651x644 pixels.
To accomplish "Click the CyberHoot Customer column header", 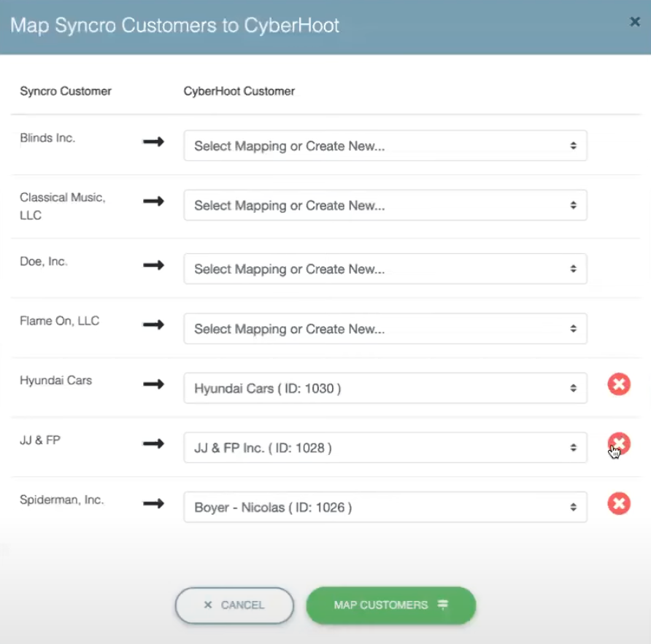I will click(x=239, y=91).
